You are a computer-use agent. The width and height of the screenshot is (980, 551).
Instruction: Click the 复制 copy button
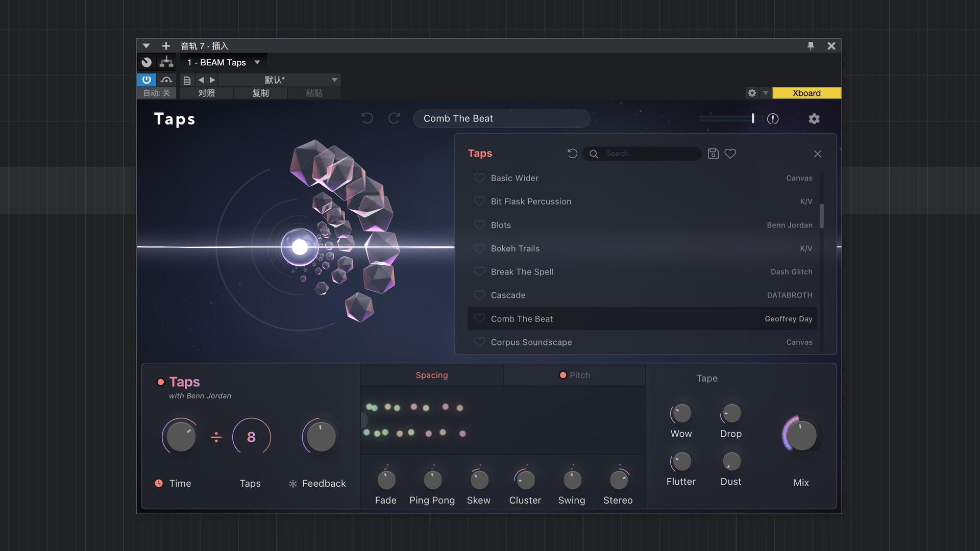pos(260,93)
